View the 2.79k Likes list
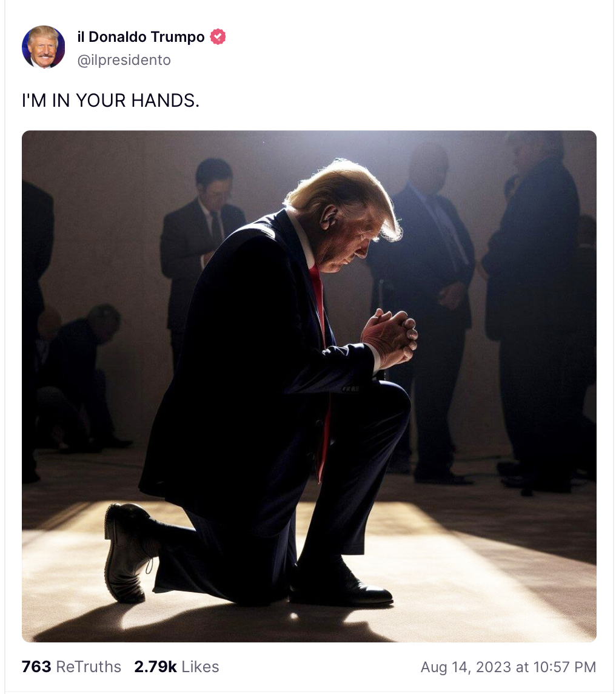Screen dimensions: 616x694 (x=176, y=667)
